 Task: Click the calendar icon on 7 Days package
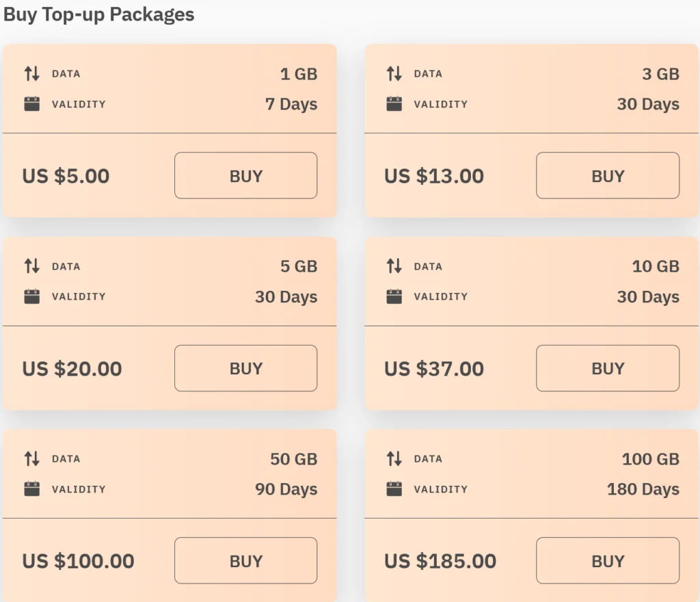32,104
